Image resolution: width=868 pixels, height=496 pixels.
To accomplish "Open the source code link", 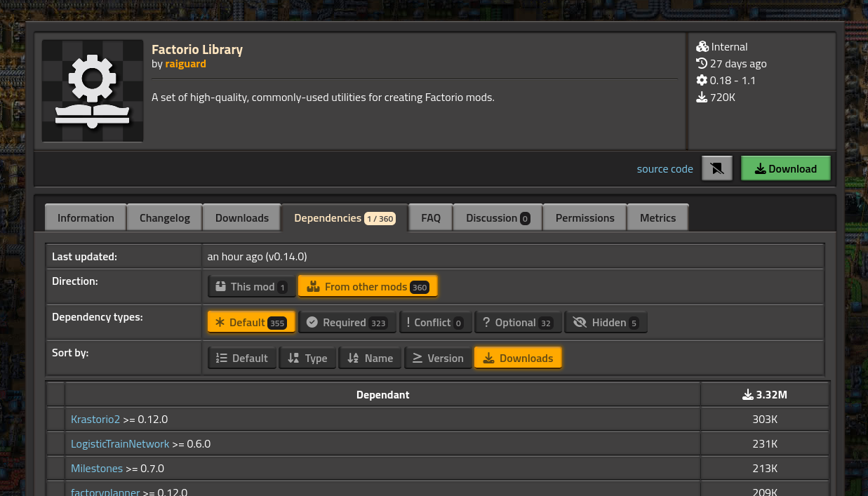I will pos(665,169).
